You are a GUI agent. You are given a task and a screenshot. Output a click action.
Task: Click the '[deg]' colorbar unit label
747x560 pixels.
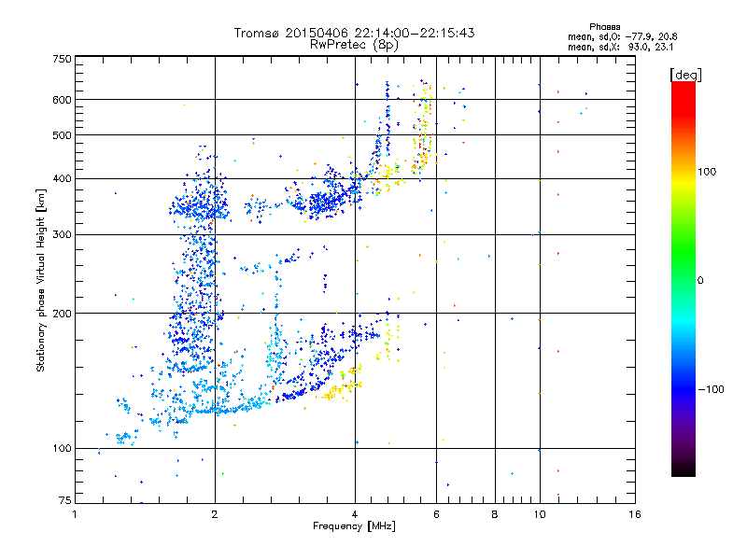[x=685, y=75]
